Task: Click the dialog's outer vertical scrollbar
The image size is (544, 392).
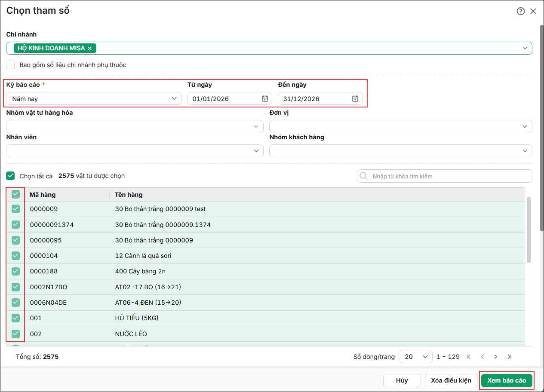Action: [542, 129]
